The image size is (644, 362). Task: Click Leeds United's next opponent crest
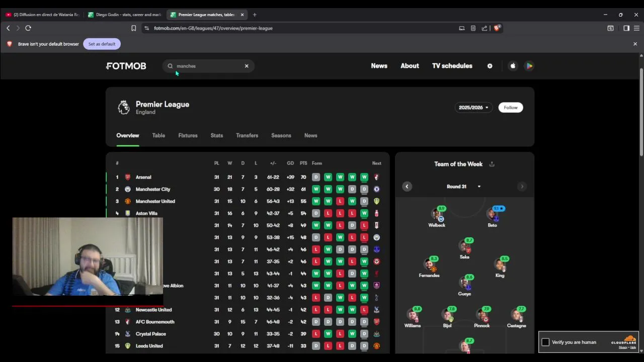coord(376,346)
